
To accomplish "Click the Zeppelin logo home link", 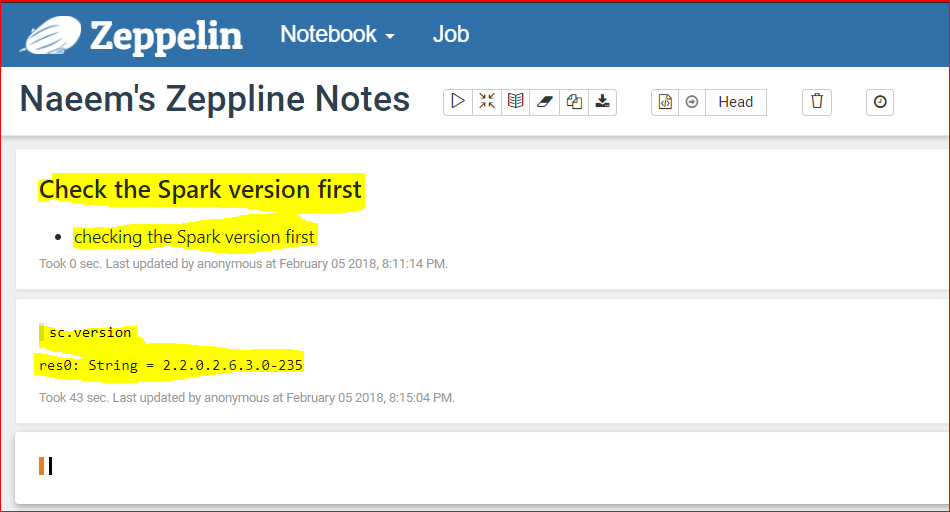I will (x=131, y=35).
